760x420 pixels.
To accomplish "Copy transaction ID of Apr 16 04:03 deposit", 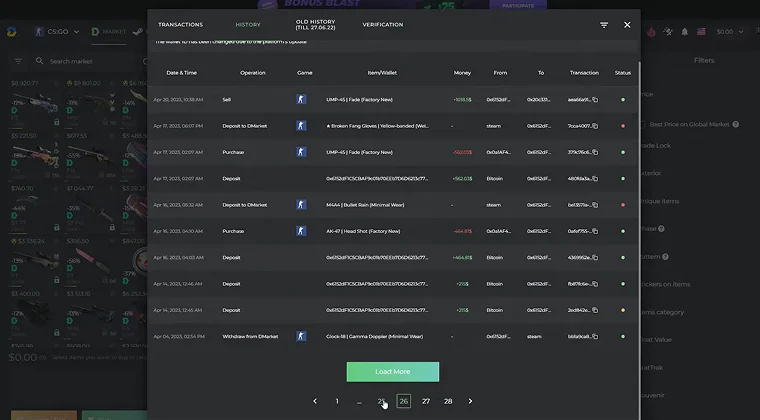I will coord(595,258).
